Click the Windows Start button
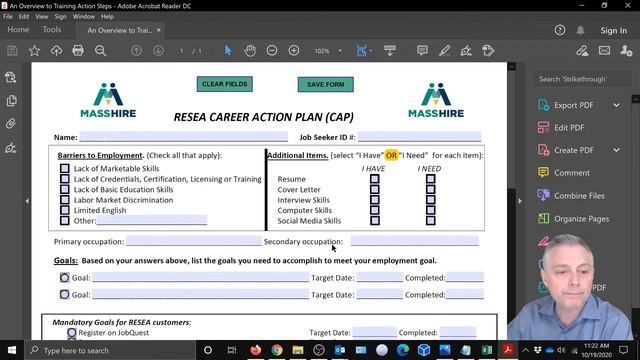640x360 pixels. pyautogui.click(x=12, y=350)
